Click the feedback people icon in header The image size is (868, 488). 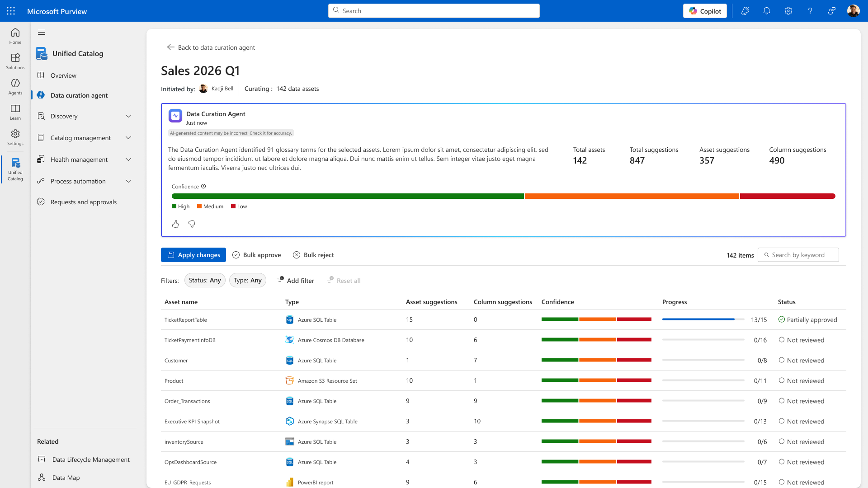point(831,11)
